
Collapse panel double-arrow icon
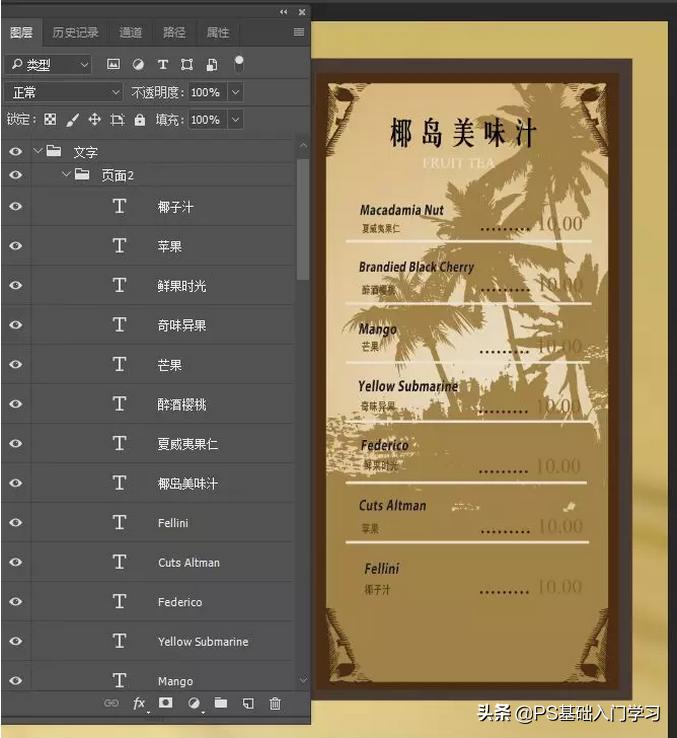pyautogui.click(x=283, y=12)
